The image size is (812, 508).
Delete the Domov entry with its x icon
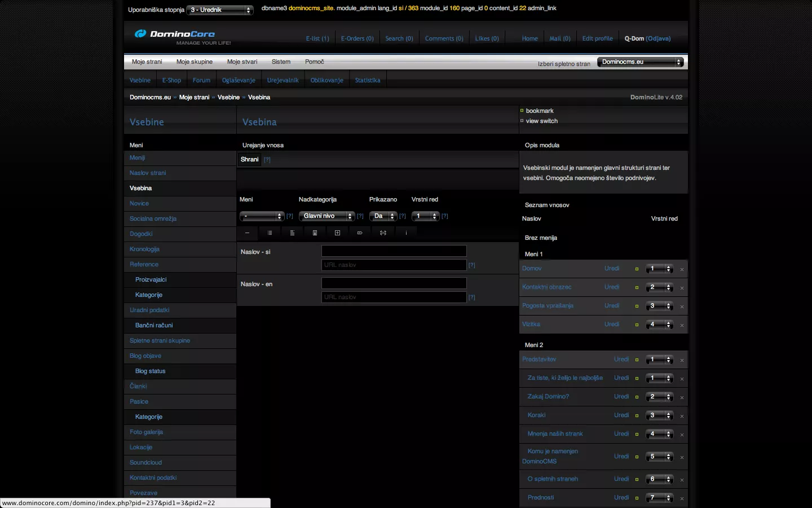pos(682,270)
